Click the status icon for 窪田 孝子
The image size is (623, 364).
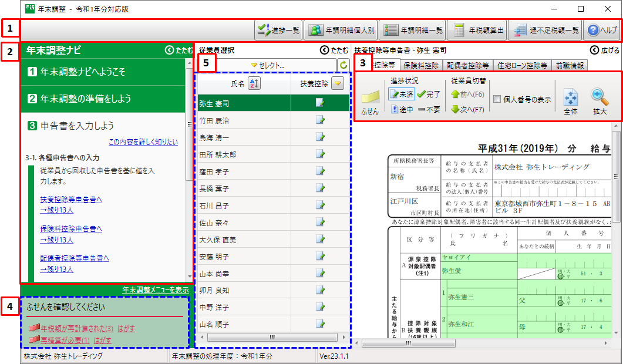pos(320,171)
